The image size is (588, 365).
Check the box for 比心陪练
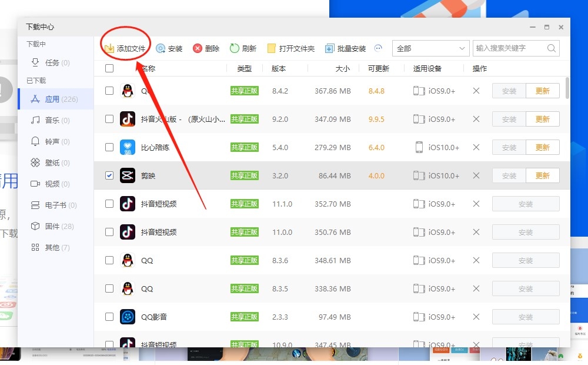[x=109, y=147]
